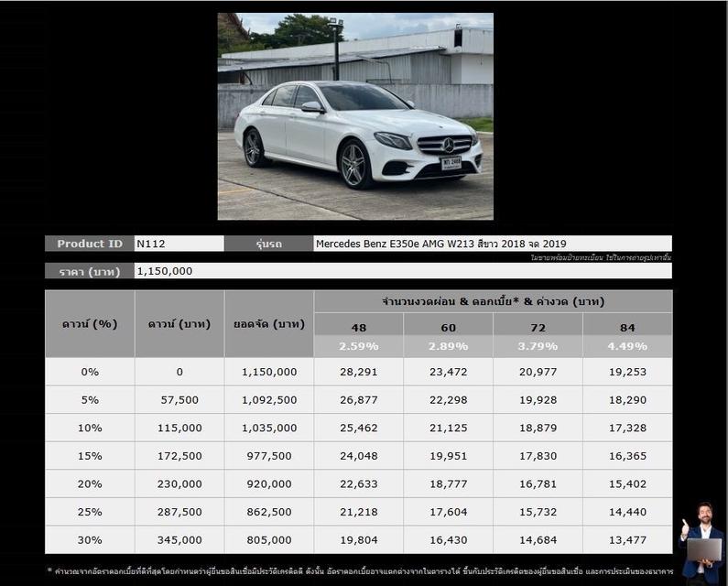
Task: Select the 0% down payment row label
Action: 90,372
